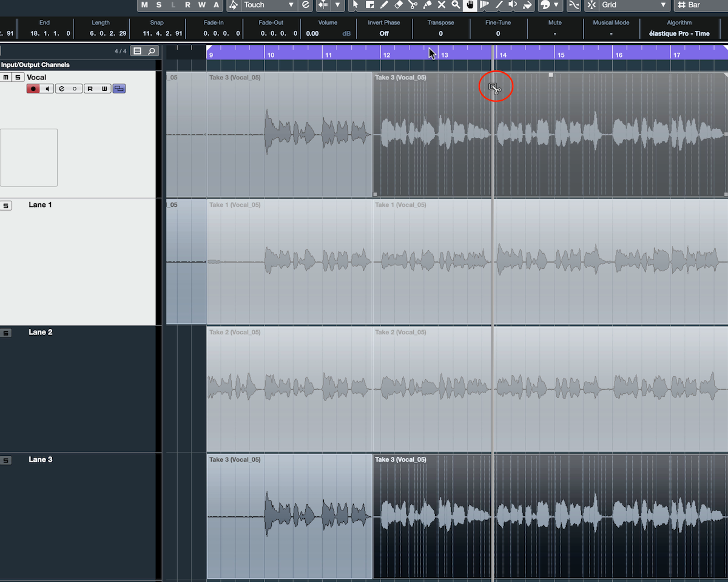Select the Erase tool

[x=399, y=5]
